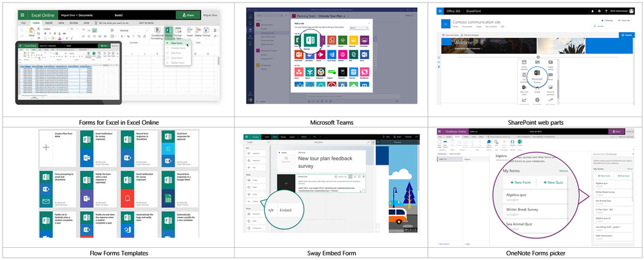Click the Search box in Teams Add a tab dialog
644x260 pixels.
coord(359,28)
